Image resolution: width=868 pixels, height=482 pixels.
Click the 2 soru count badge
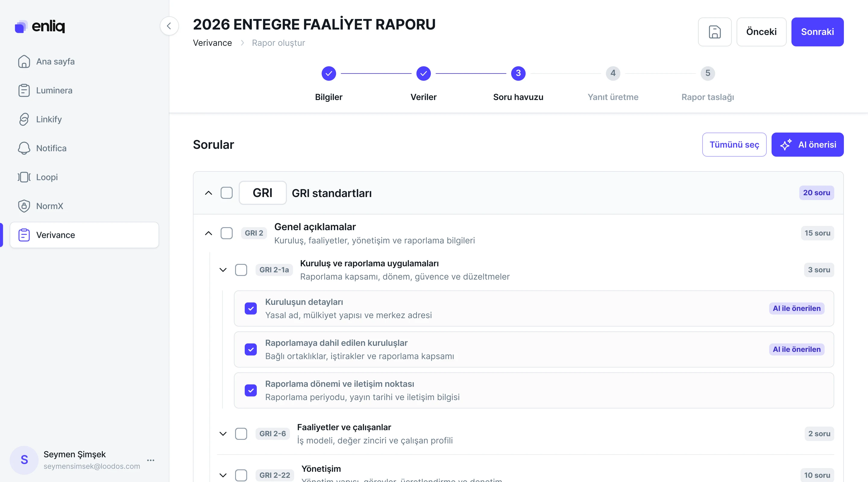point(819,434)
